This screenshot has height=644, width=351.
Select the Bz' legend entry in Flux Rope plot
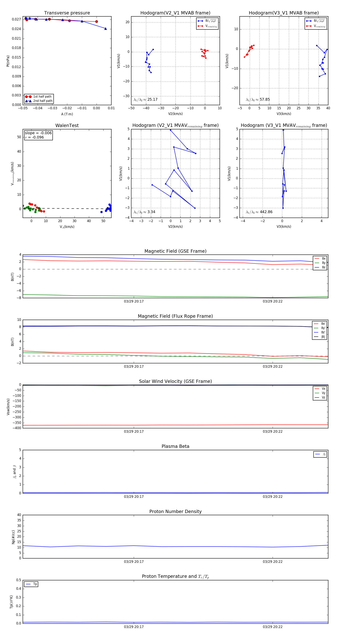pyautogui.click(x=320, y=332)
